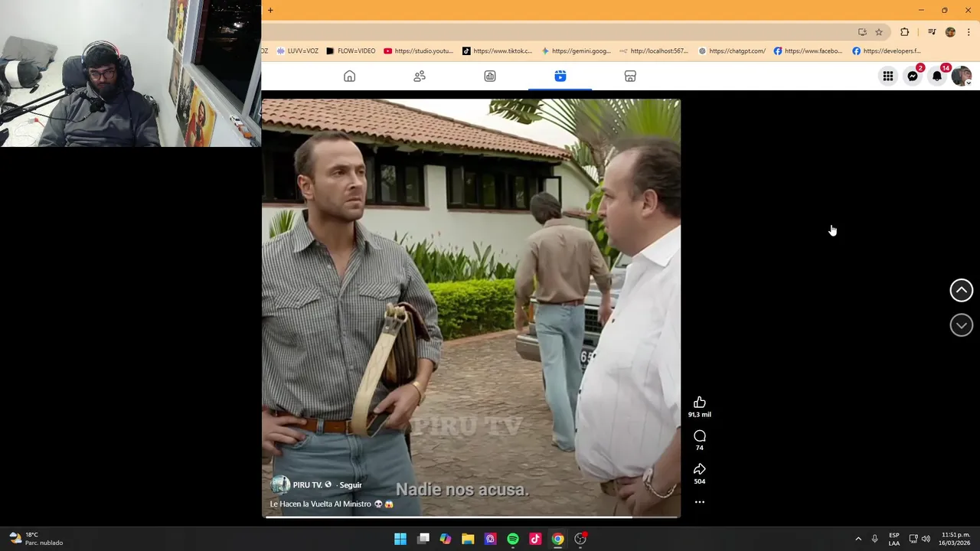The width and height of the screenshot is (980, 551).
Task: Go to the next reel
Action: coord(962,325)
